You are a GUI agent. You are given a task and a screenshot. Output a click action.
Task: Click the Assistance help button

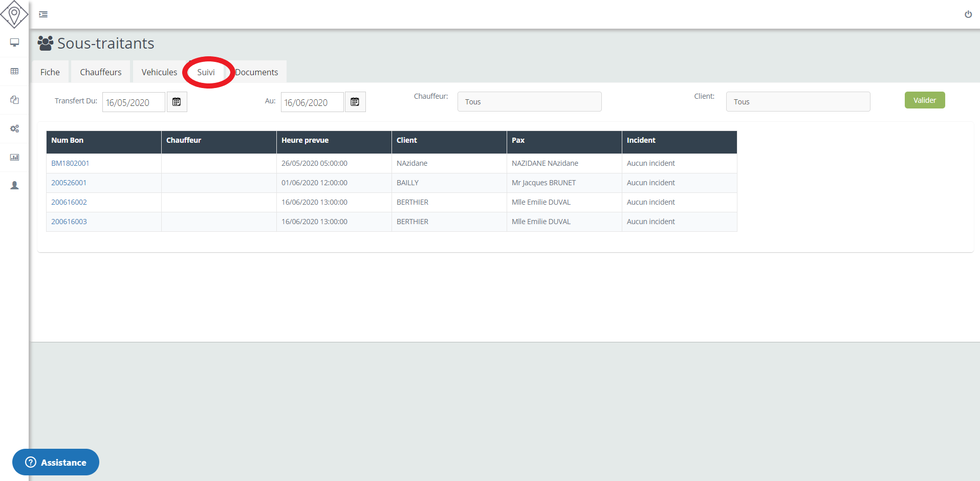(56, 462)
